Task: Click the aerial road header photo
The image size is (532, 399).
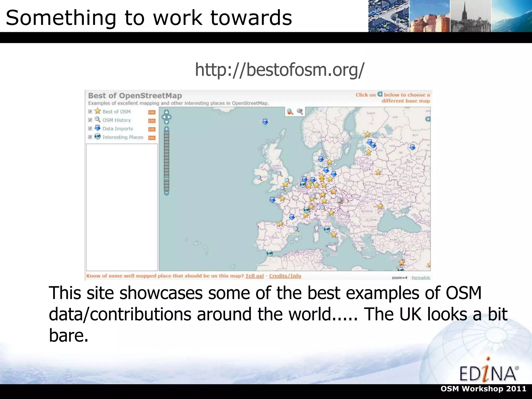Action: [x=389, y=16]
